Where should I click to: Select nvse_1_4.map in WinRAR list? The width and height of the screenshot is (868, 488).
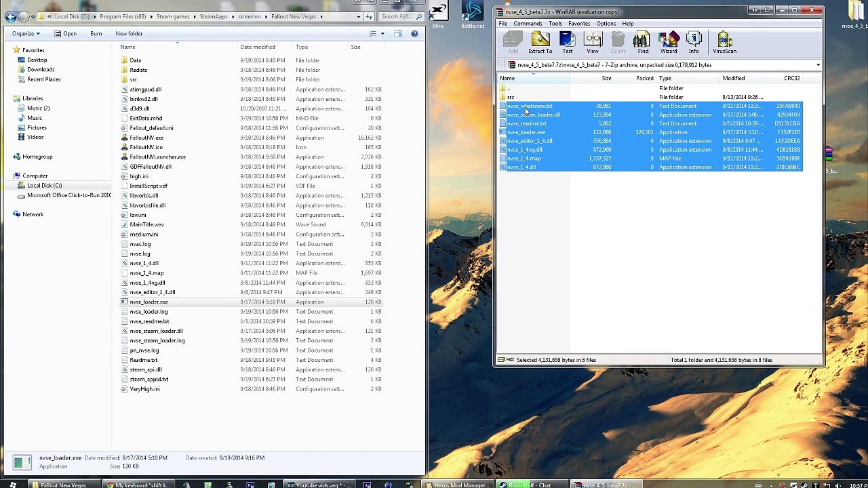coord(524,158)
